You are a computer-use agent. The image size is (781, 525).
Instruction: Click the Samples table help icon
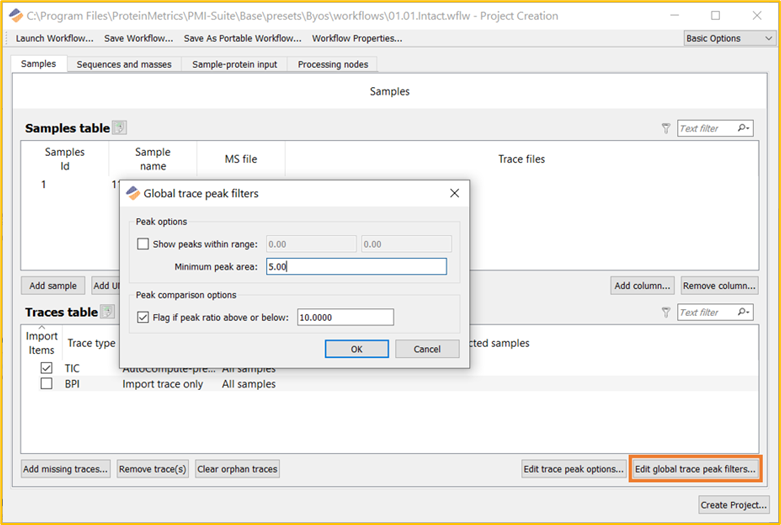(120, 128)
